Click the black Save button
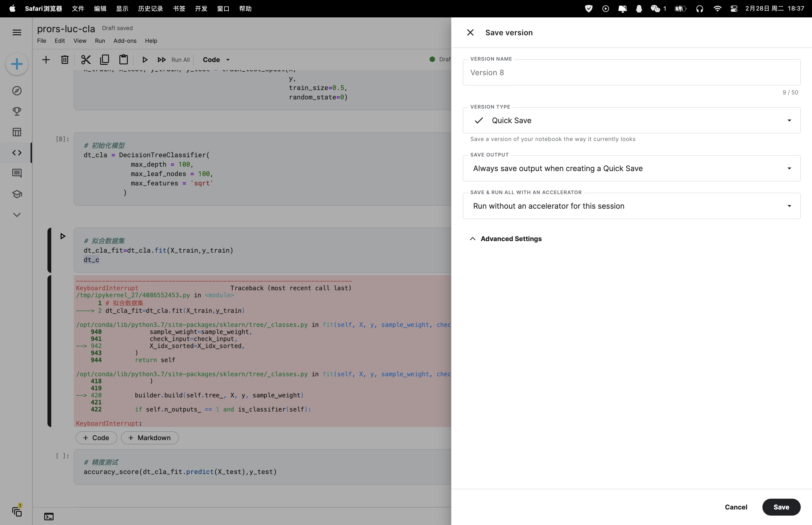Screen dimensions: 812x525 (x=781, y=507)
